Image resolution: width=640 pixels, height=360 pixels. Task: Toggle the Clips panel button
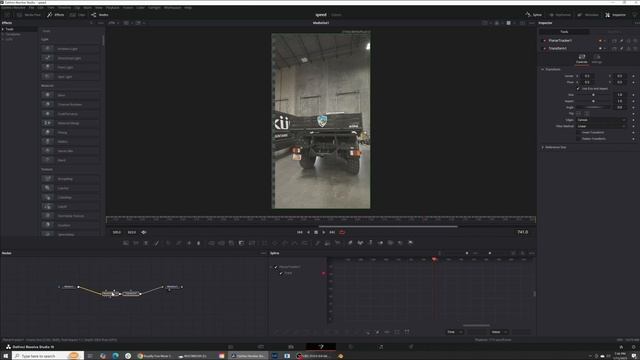[78, 15]
